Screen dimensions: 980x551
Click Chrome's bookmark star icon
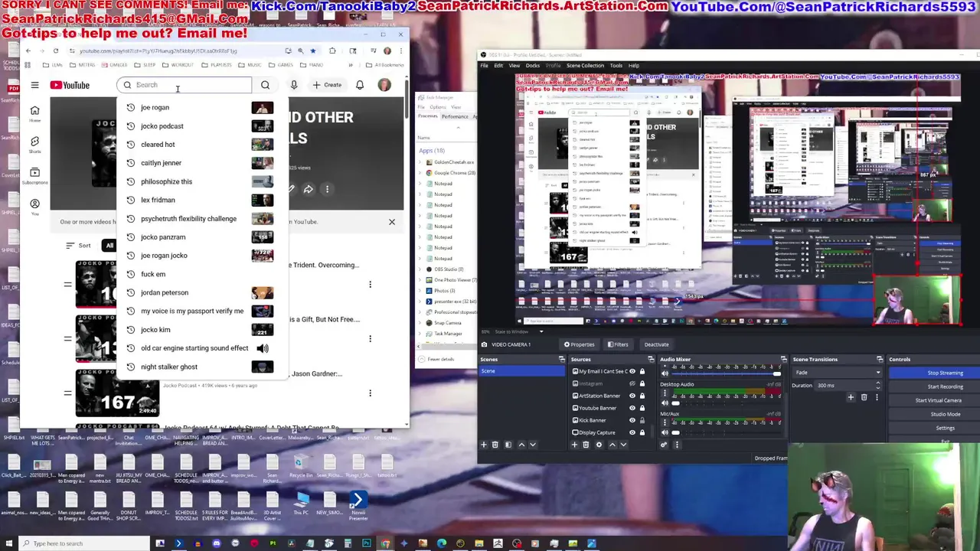click(312, 51)
